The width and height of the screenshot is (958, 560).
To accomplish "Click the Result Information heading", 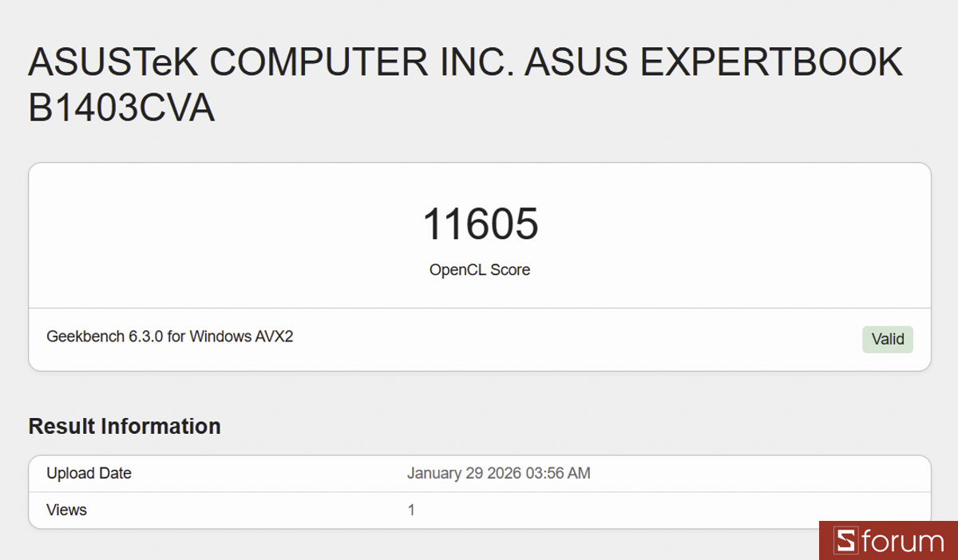I will (124, 426).
